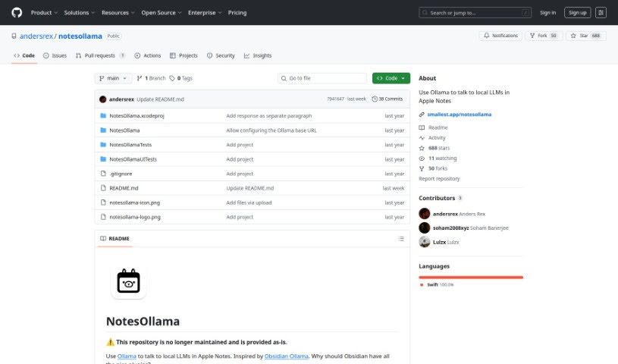Screen dimensions: 618x364
Task: View the 1 Branch list
Action: coord(152,78)
